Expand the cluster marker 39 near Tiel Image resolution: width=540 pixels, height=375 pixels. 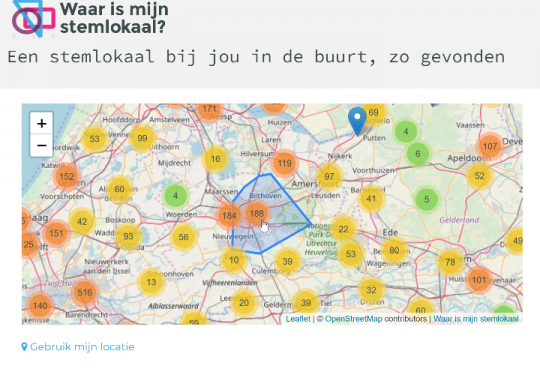306,303
